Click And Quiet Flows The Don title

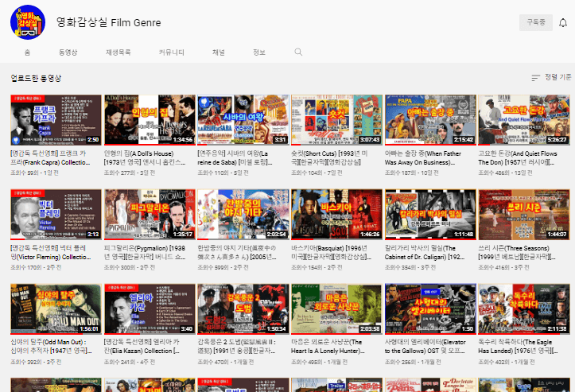click(518, 158)
